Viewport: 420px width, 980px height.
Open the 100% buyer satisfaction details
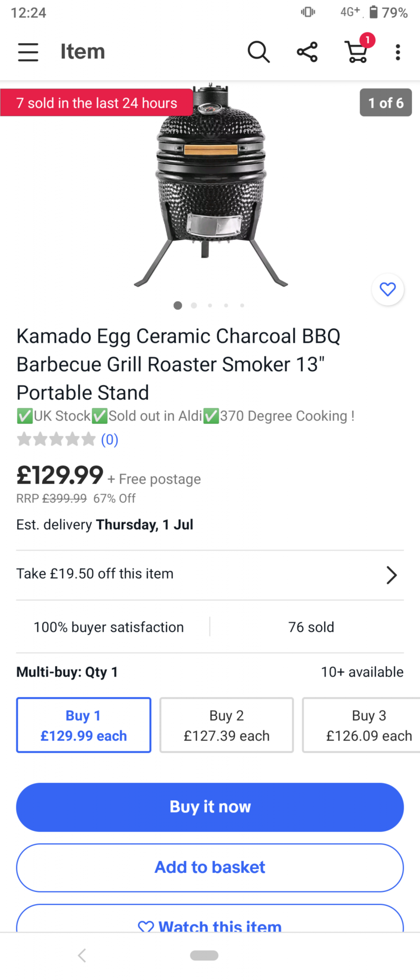[x=109, y=627]
